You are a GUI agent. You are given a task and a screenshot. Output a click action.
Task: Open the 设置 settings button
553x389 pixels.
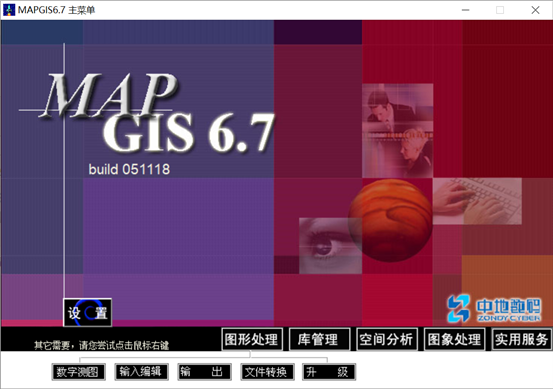coord(87,312)
